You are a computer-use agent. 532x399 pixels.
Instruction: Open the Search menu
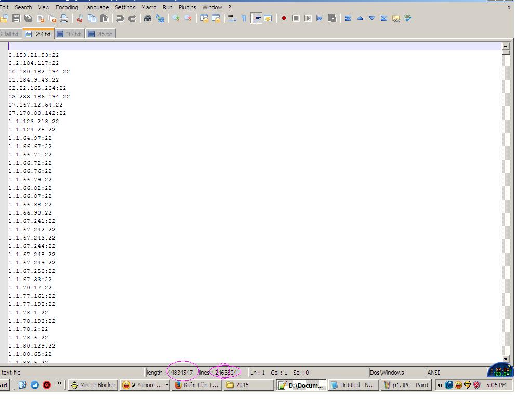[x=23, y=7]
